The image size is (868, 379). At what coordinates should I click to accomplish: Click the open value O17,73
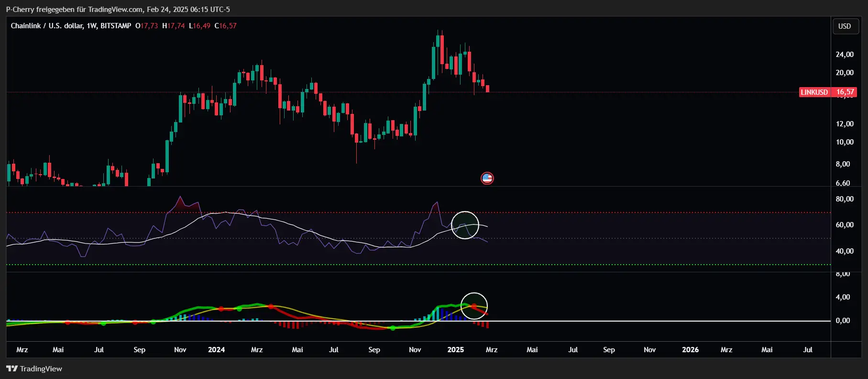click(x=146, y=26)
